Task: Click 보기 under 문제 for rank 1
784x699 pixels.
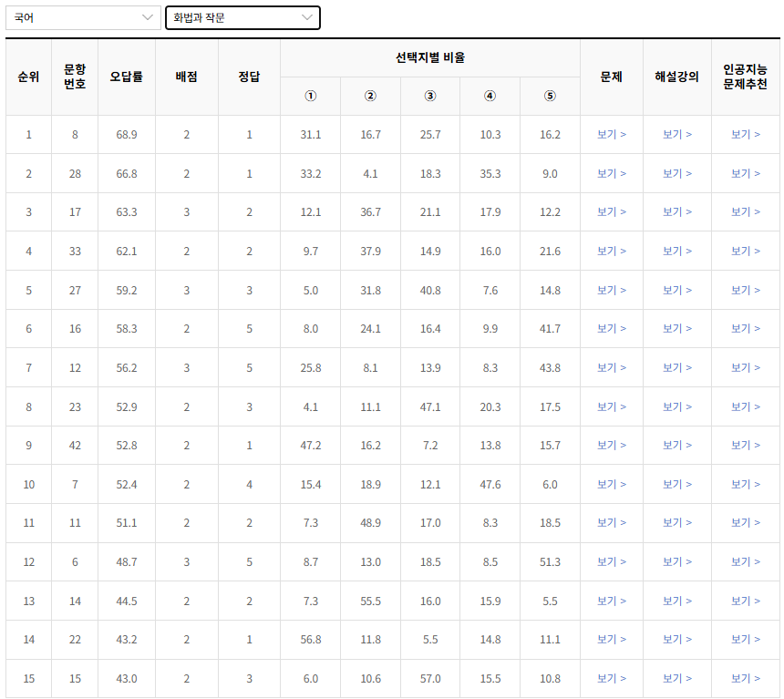Action: pos(611,133)
